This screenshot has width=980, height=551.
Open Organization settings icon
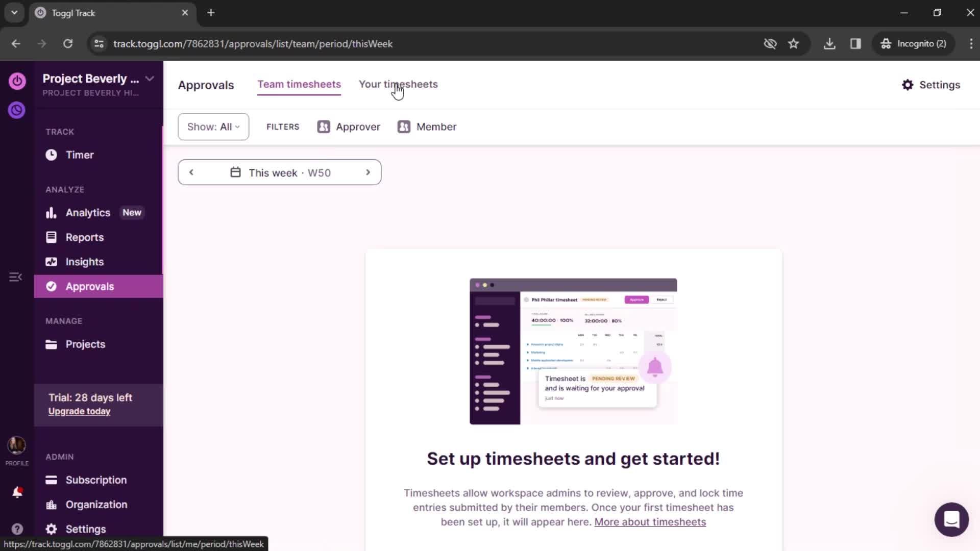pyautogui.click(x=52, y=504)
